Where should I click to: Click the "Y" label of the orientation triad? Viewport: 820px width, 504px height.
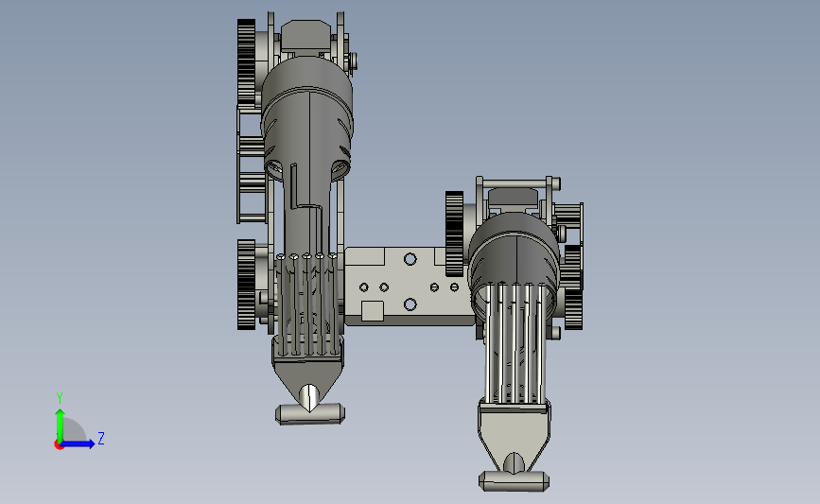click(x=60, y=398)
